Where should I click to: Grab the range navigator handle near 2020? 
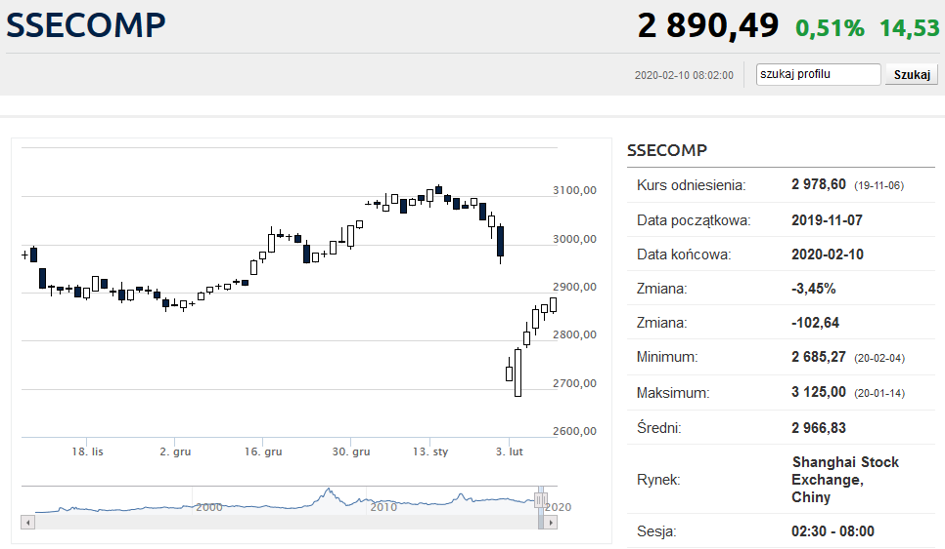click(x=541, y=499)
